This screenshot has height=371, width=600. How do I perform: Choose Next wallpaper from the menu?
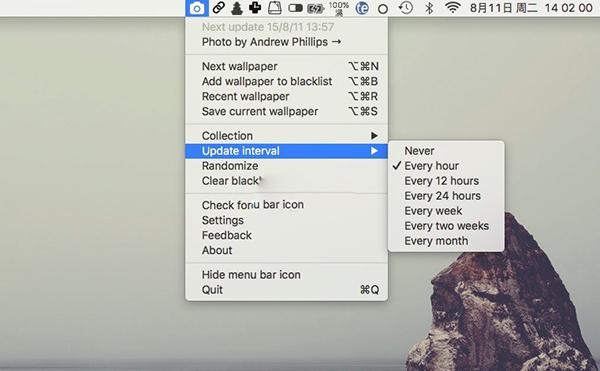287,66
